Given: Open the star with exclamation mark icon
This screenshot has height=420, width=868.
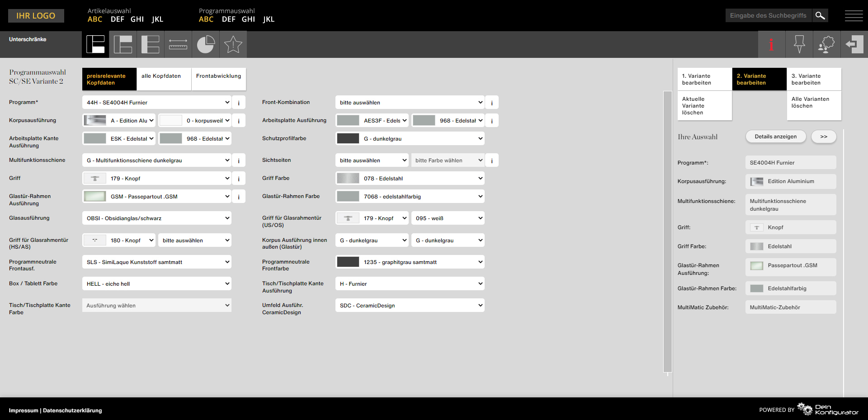Looking at the screenshot, I should pyautogui.click(x=233, y=44).
